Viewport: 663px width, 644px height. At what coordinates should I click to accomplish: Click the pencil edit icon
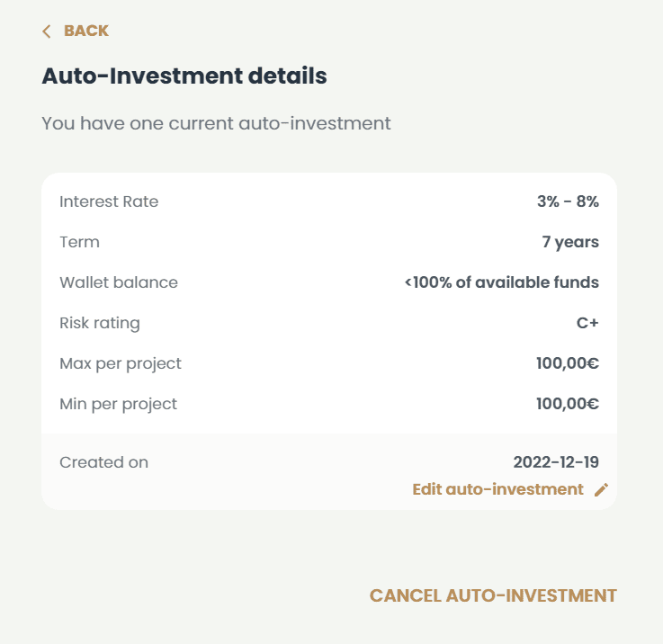602,490
